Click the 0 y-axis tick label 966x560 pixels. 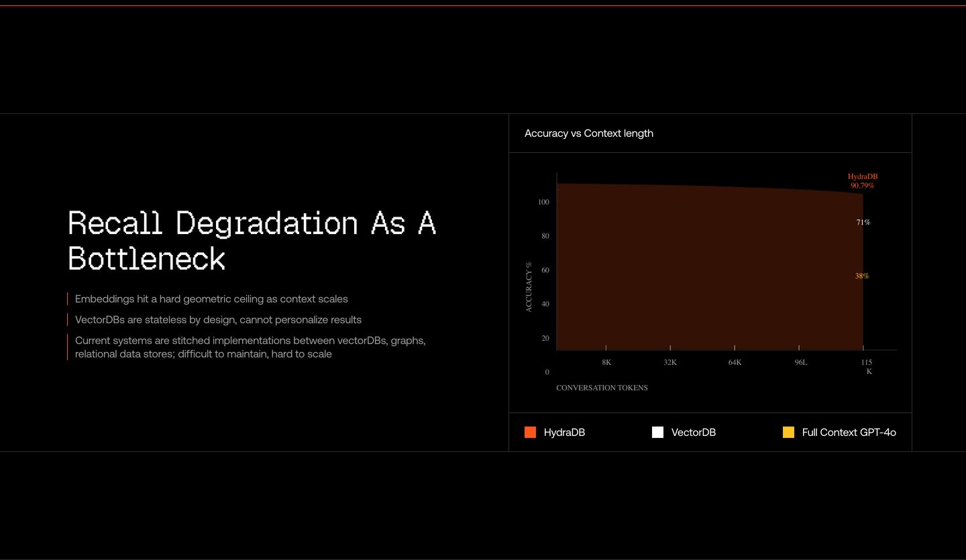(x=547, y=372)
